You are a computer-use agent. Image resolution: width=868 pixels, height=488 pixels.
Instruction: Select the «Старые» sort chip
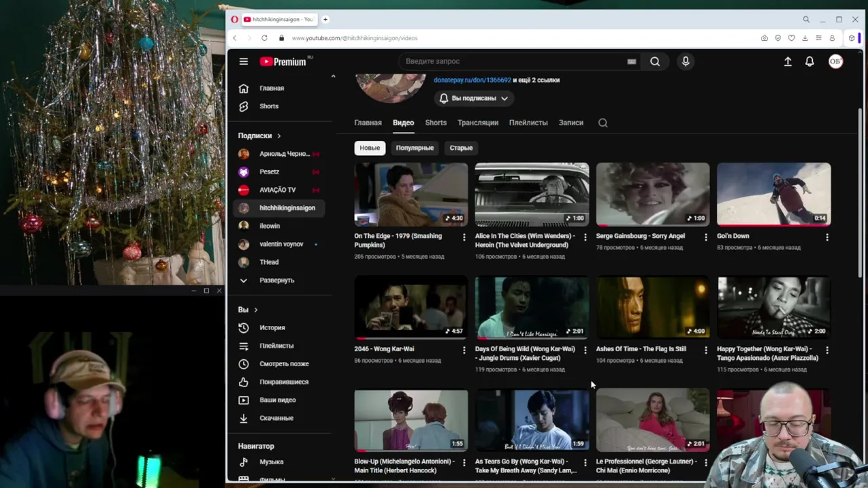pyautogui.click(x=461, y=148)
